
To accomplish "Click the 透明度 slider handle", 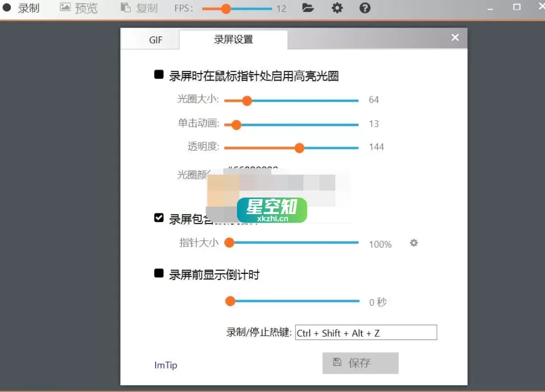I will click(299, 147).
